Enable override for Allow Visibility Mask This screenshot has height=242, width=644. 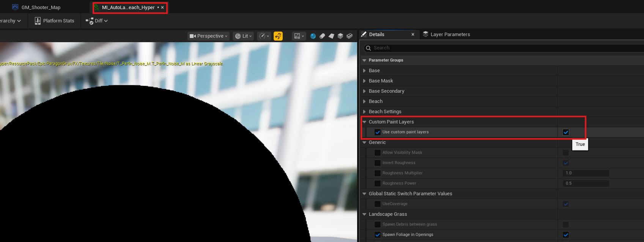(x=378, y=153)
